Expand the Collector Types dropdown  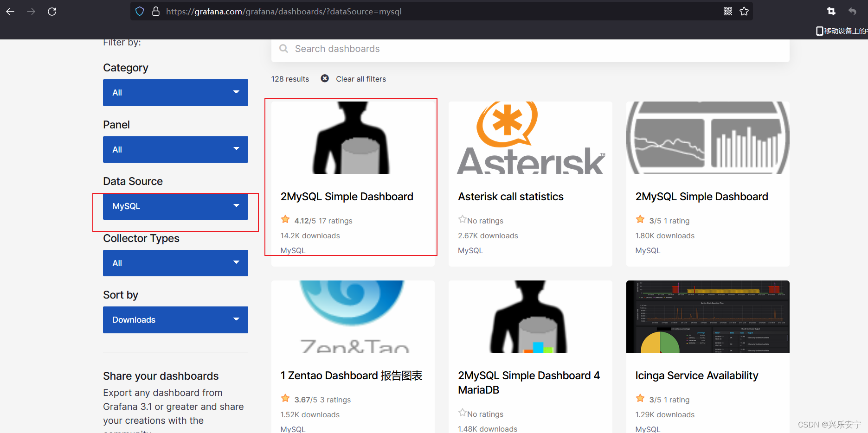(x=175, y=263)
